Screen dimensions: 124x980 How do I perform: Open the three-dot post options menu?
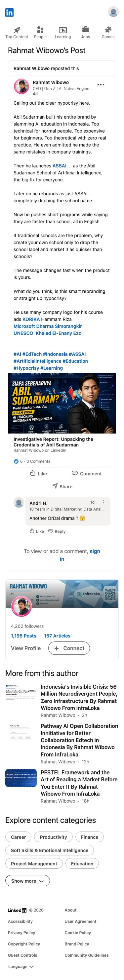101,84
